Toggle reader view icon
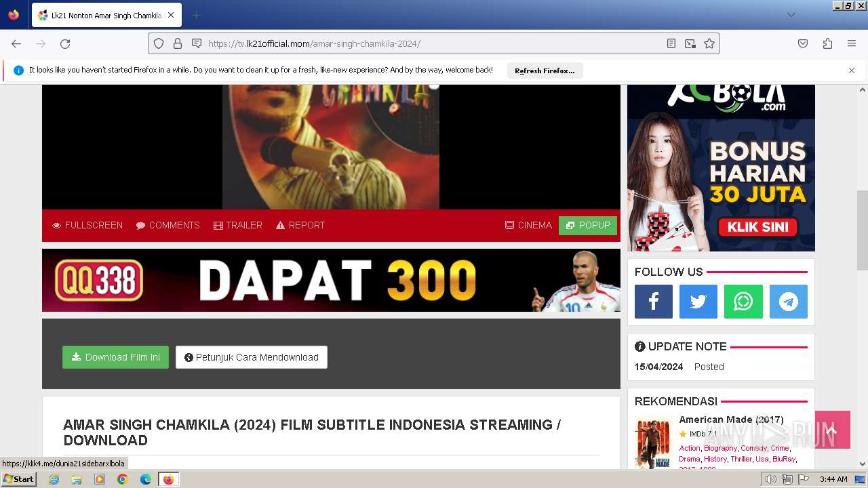868x488 pixels. point(671,43)
